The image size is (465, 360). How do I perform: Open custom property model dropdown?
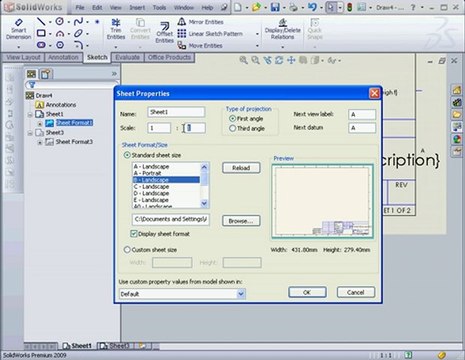[x=241, y=294]
